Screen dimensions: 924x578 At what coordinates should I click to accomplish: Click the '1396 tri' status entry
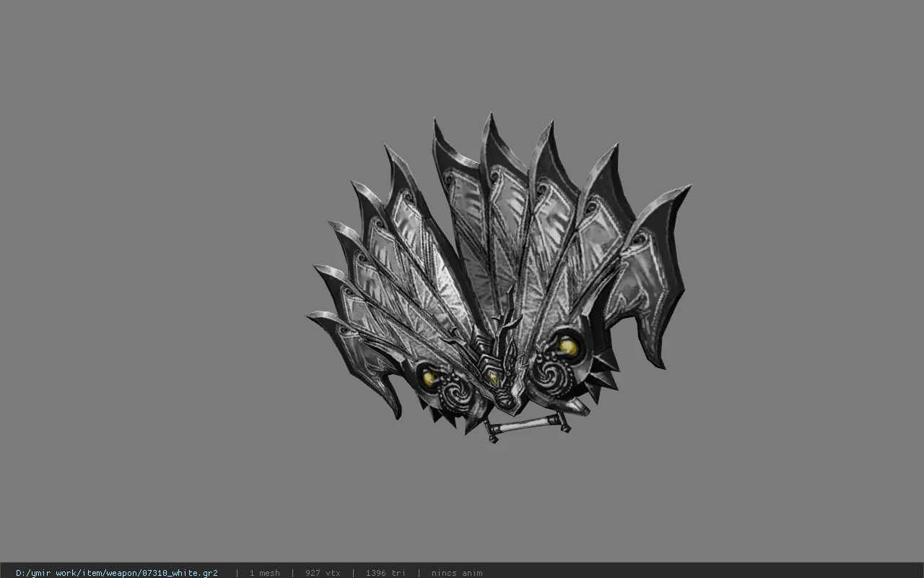[x=385, y=573]
